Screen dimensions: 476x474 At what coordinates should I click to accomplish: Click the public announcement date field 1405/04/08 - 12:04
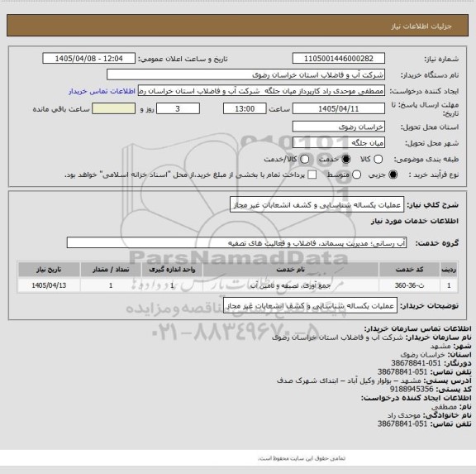coord(89,59)
